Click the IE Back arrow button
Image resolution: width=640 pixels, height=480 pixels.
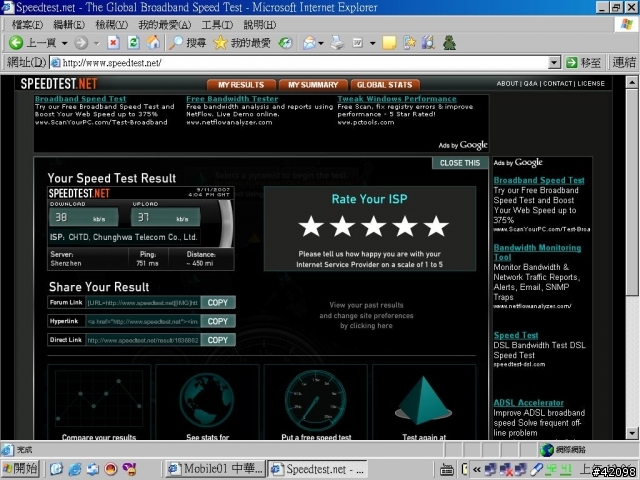point(16,42)
